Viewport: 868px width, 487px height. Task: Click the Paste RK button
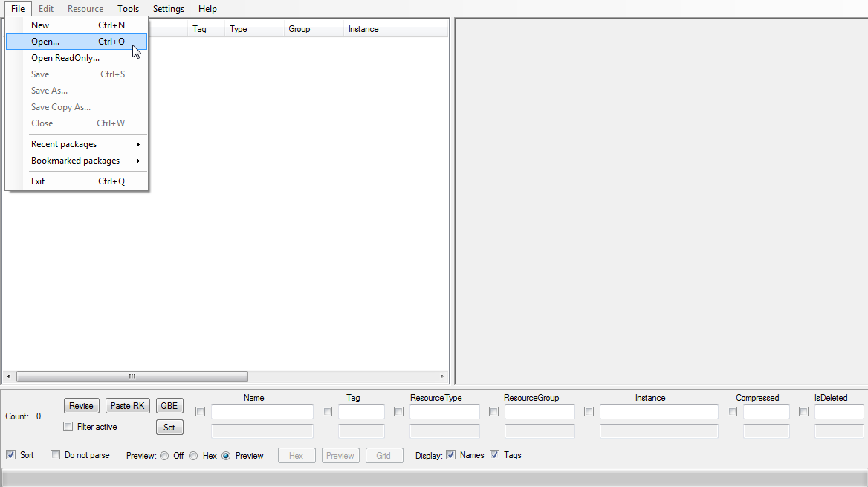click(127, 406)
